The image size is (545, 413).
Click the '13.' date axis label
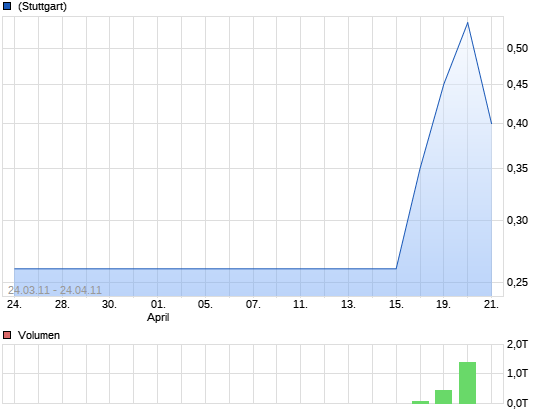coord(348,304)
